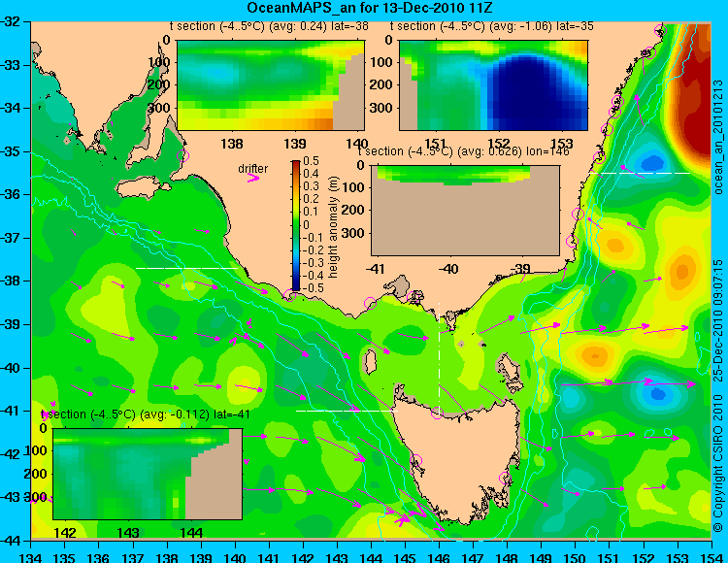Open the lon=146 temperature section inset plot
728x563 pixels.
pos(466,211)
